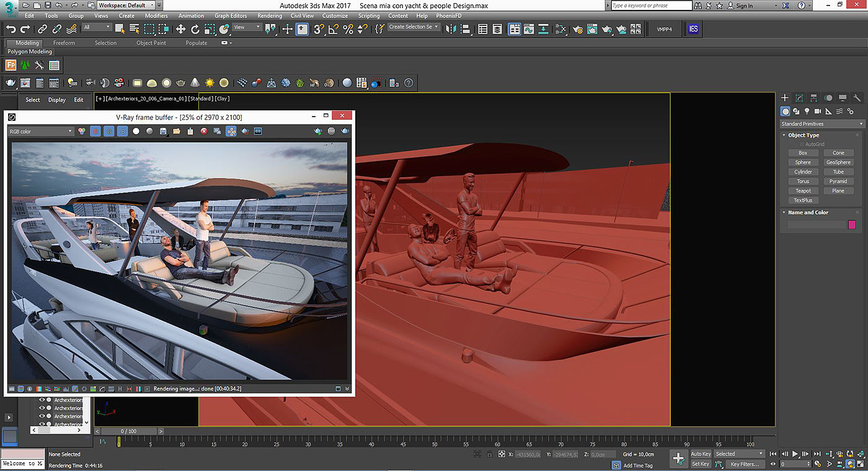The height and width of the screenshot is (471, 868).
Task: Open the Mirror tool
Action: tap(451, 29)
